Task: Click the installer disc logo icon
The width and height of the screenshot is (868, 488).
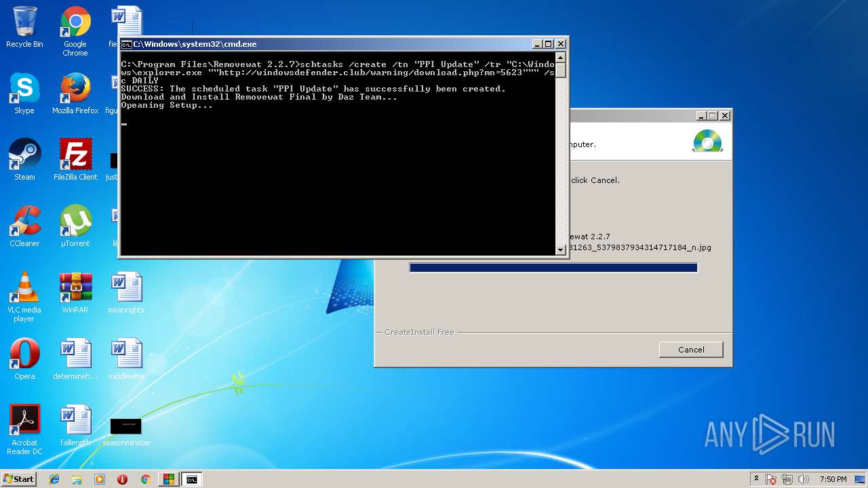Action: pos(707,140)
